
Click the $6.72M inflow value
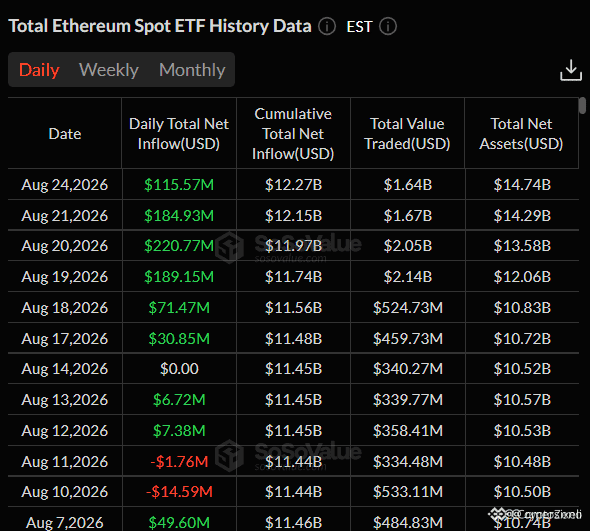[179, 400]
